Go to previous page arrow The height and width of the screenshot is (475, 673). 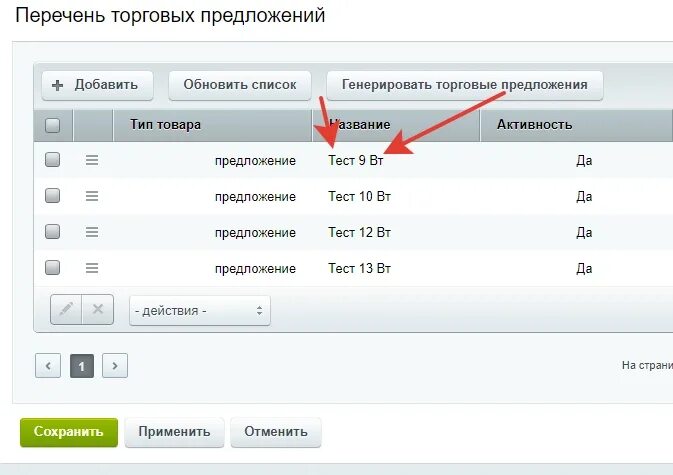(x=48, y=366)
